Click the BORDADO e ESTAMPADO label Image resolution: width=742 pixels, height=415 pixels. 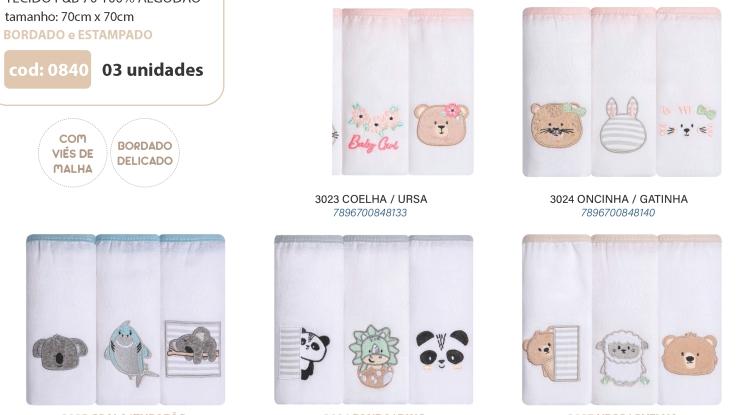pyautogui.click(x=78, y=35)
